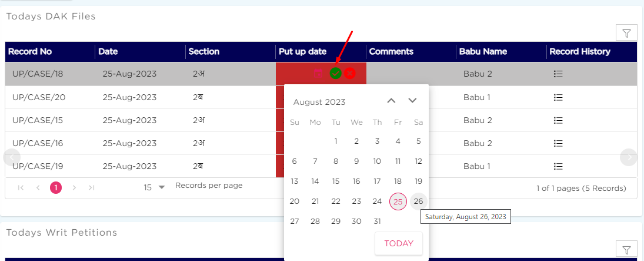Select August 20 in the date picker
Screen dimensions: 644x261
(295, 201)
